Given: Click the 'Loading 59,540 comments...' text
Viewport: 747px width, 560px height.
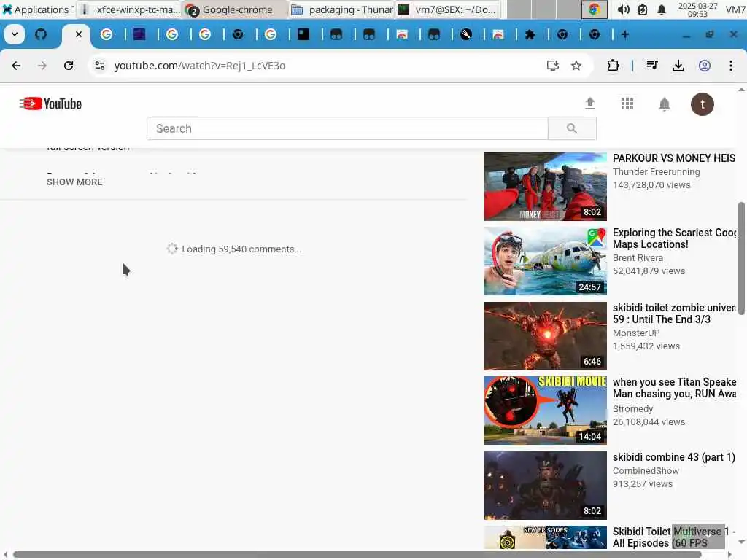Looking at the screenshot, I should (241, 249).
